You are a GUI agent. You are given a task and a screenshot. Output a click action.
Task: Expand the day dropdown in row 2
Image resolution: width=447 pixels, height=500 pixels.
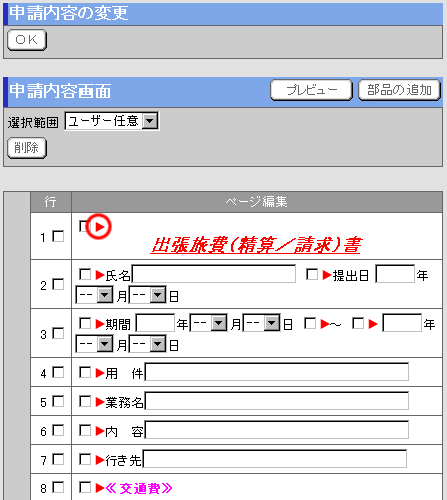[x=147, y=295]
